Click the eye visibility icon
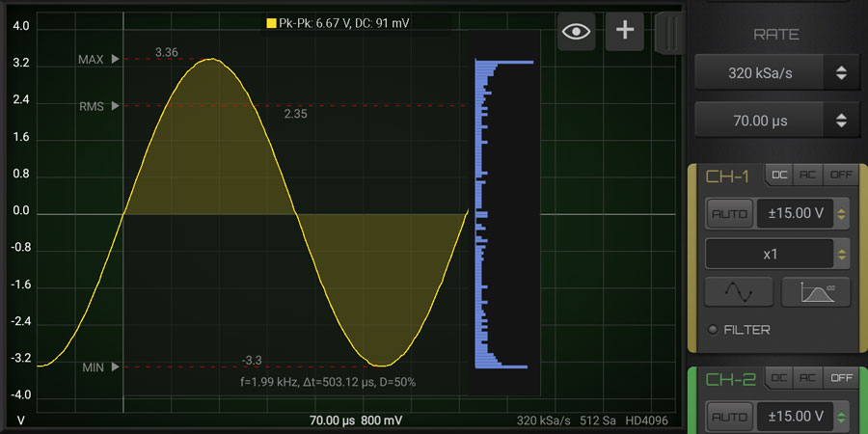This screenshot has width=868, height=434. pos(577,31)
